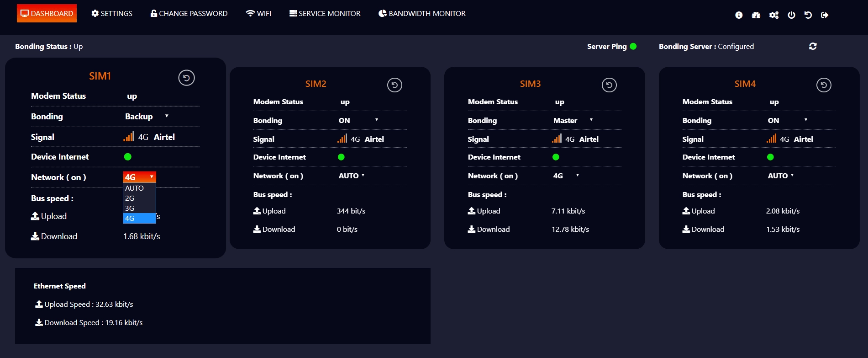Click SIM1 Upload arrow icon

click(35, 216)
